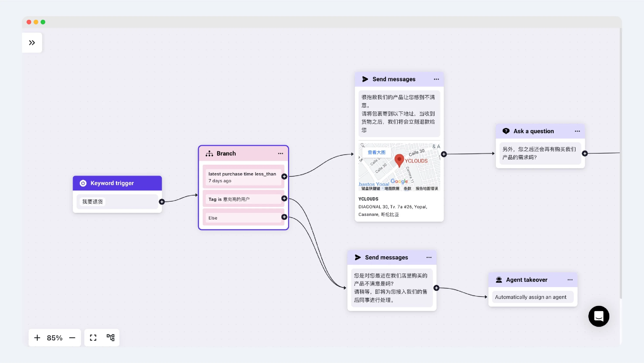The height and width of the screenshot is (363, 644).
Task: Click the Keyword trigger output plus connector
Action: (x=162, y=202)
